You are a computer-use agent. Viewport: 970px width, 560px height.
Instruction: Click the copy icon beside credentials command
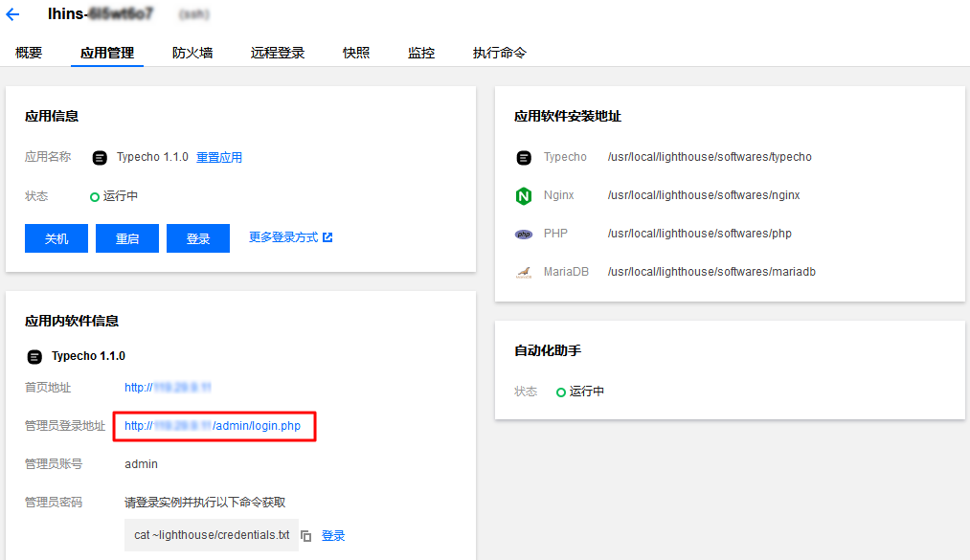[306, 536]
